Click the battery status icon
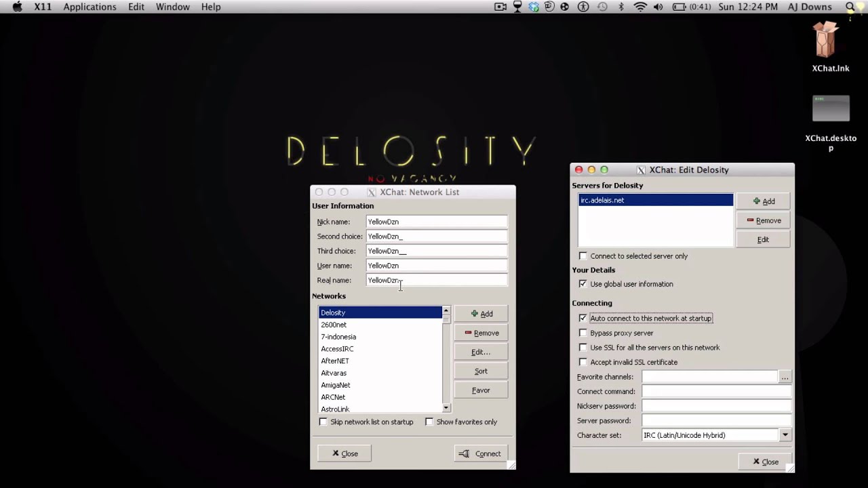Screen dimensions: 868x488 pyautogui.click(x=679, y=7)
